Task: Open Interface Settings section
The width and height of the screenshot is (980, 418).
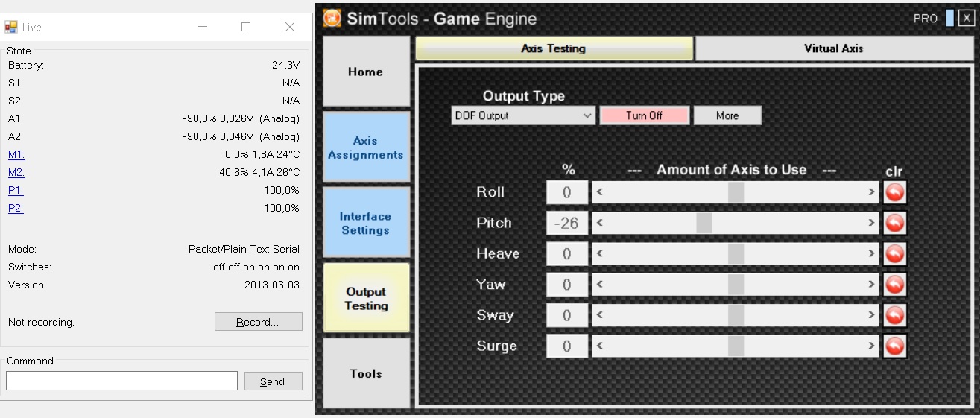Action: (366, 223)
